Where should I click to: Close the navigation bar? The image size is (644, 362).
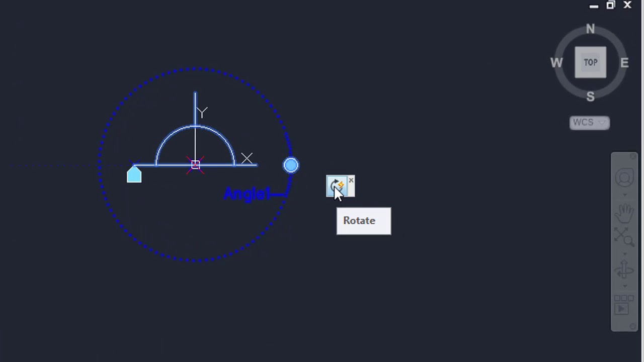pyautogui.click(x=633, y=157)
